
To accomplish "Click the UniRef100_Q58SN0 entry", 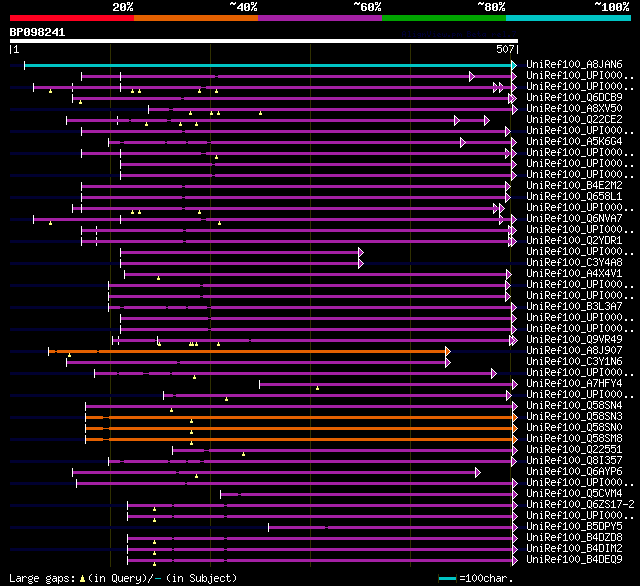I will (574, 428).
